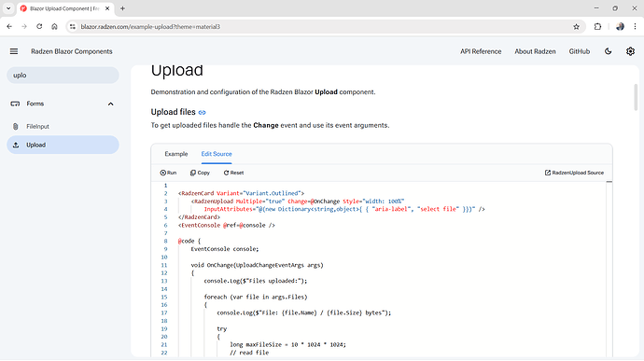Select the Blazor Upload Component browser tab
This screenshot has height=361, width=644.
point(65,8)
